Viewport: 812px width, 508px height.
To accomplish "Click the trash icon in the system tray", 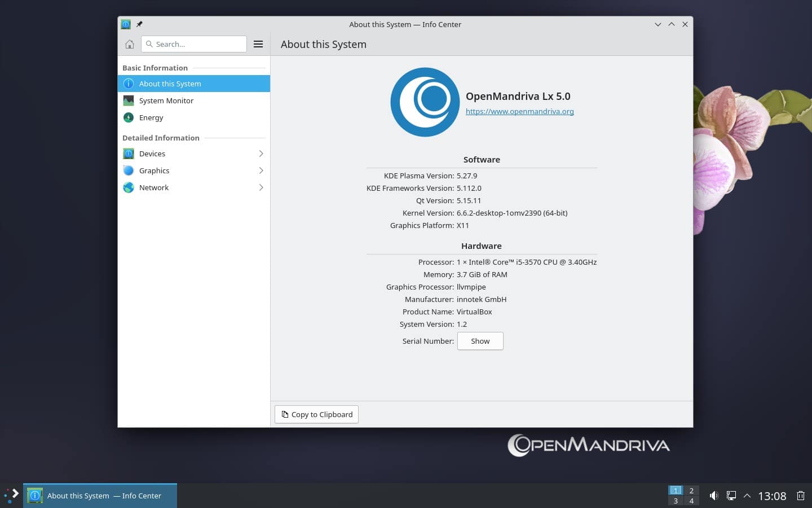I will point(800,496).
